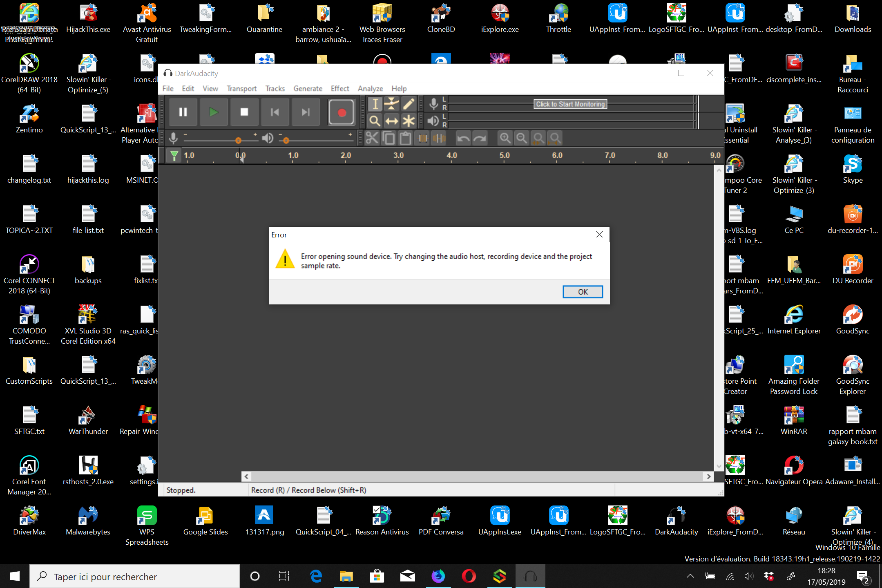Screen dimensions: 882x588
Task: Select the Draw pencil tool
Action: [x=408, y=104]
